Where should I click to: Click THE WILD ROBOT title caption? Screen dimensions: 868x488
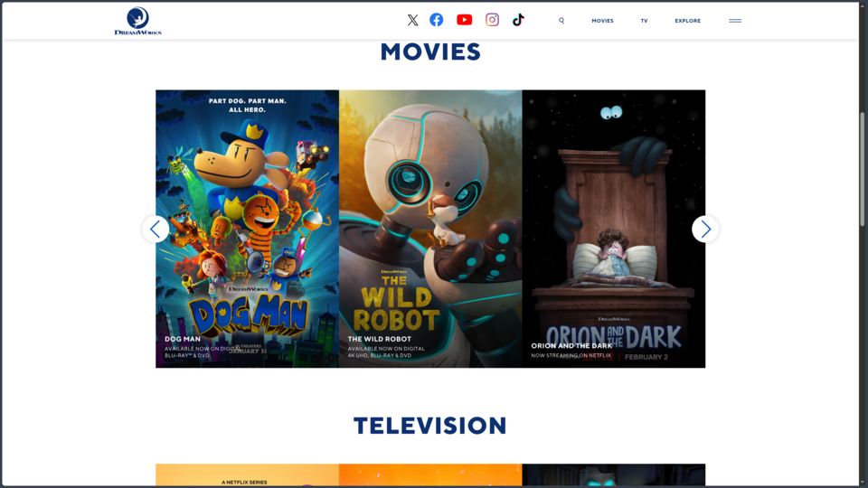(379, 339)
